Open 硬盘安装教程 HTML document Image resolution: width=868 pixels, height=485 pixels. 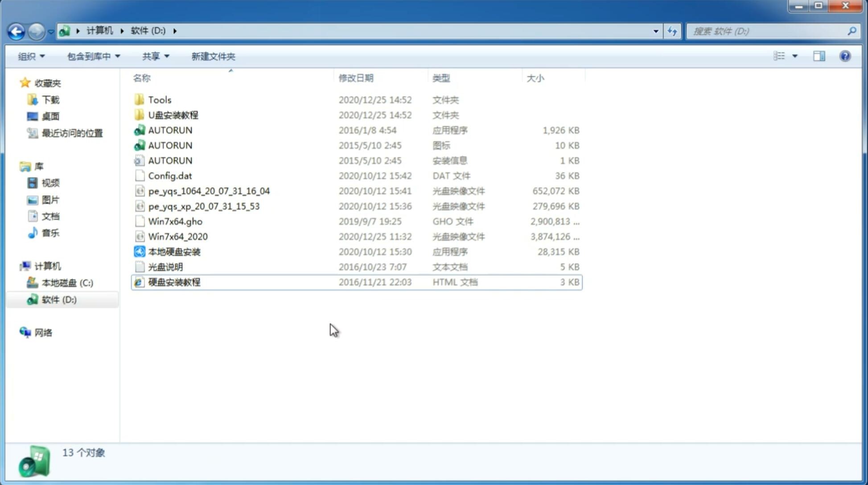click(174, 282)
